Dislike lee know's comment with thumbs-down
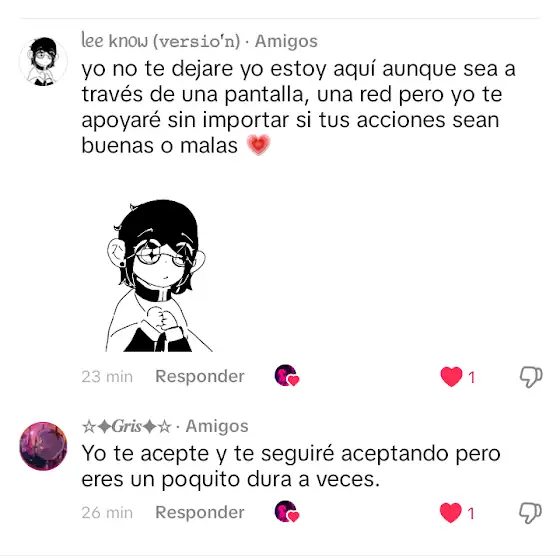Image resolution: width=560 pixels, height=560 pixels. click(x=531, y=377)
